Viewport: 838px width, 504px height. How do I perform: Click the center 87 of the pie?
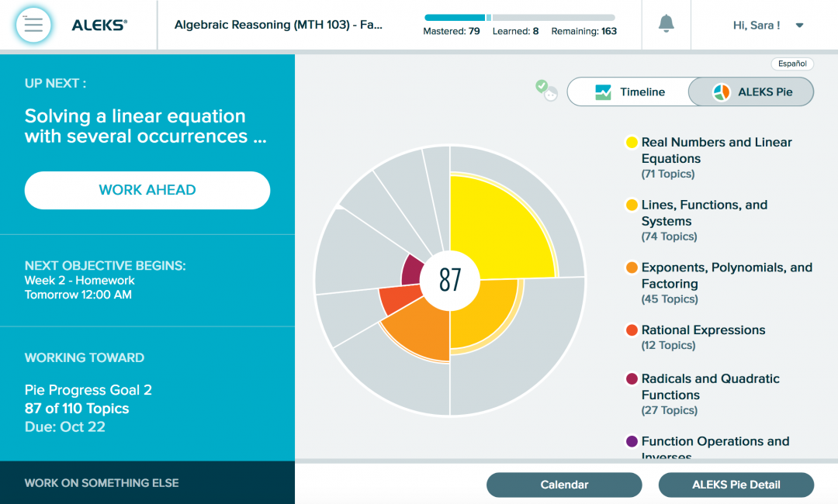pyautogui.click(x=450, y=279)
